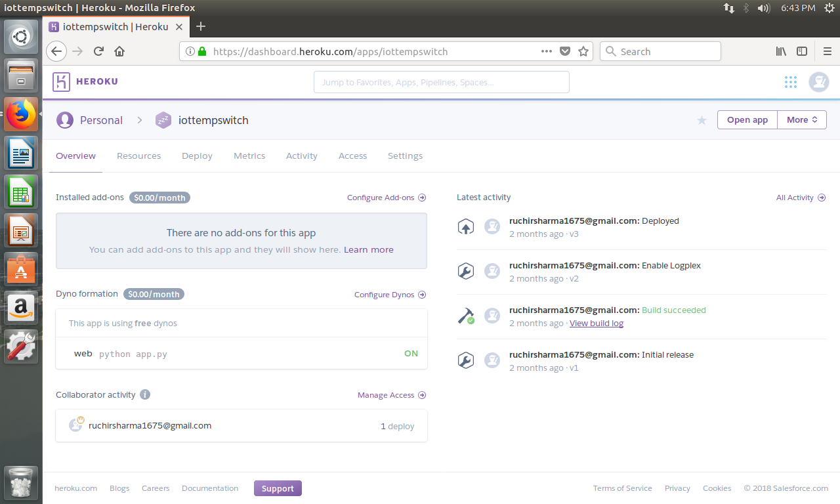Favorite the app with star icon
The height and width of the screenshot is (504, 840).
702,120
